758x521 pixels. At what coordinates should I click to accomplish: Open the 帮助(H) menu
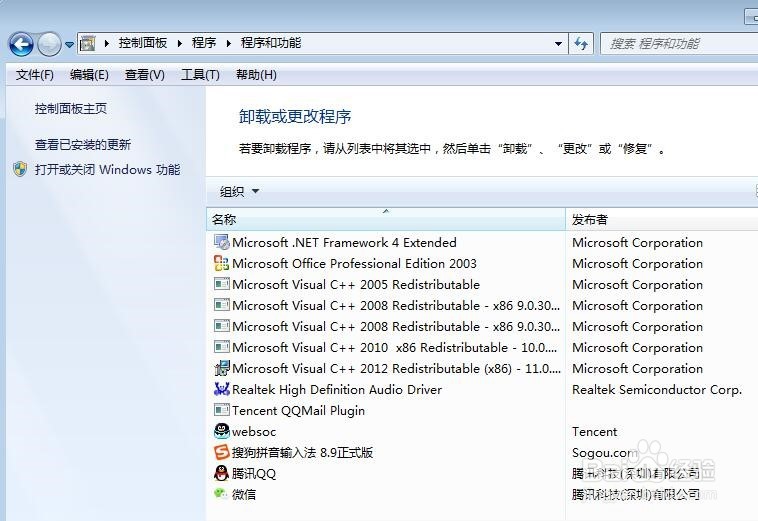256,74
